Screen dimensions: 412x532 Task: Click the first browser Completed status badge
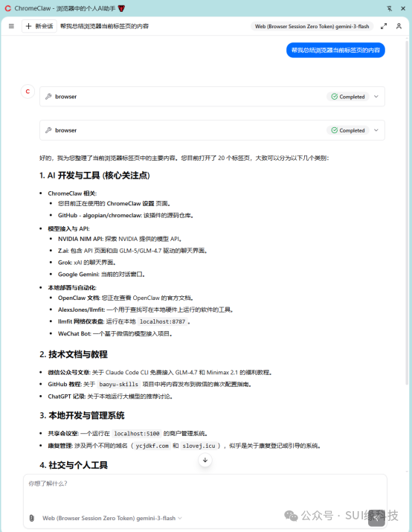pyautogui.click(x=348, y=97)
